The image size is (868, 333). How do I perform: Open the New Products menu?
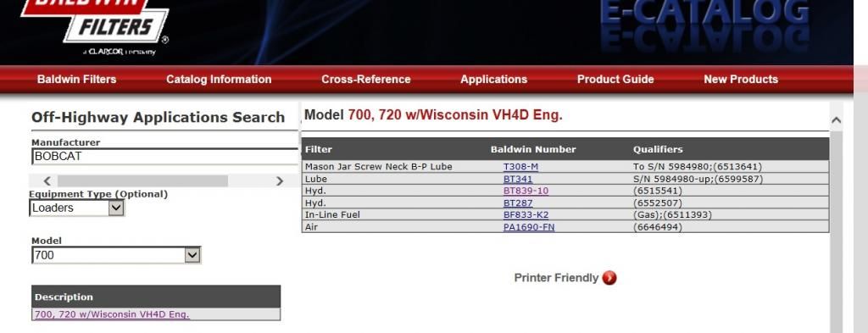(741, 79)
